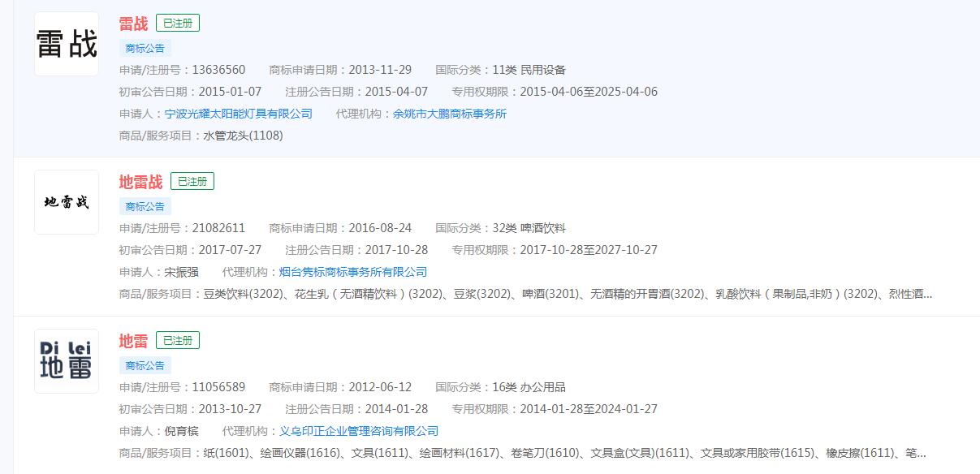Click agency 烟台隽标商标事务所有限公司
This screenshot has width=980, height=474.
tap(355, 272)
